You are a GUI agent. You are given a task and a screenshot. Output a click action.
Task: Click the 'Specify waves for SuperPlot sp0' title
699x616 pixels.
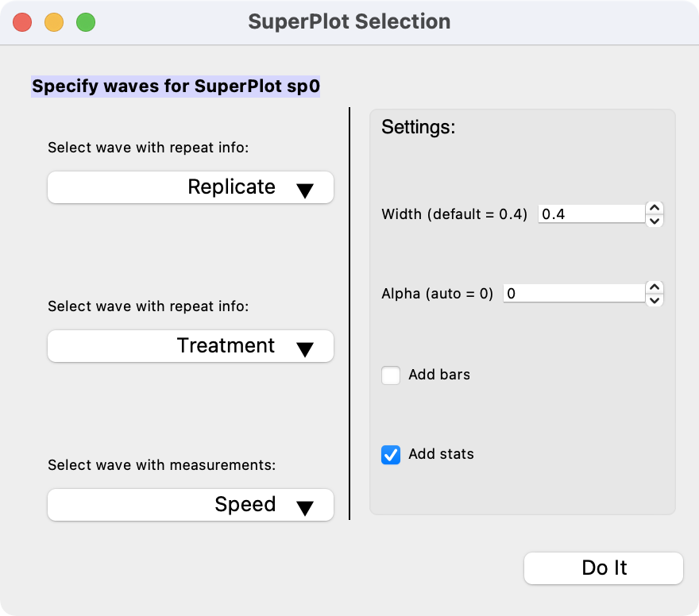(x=176, y=87)
